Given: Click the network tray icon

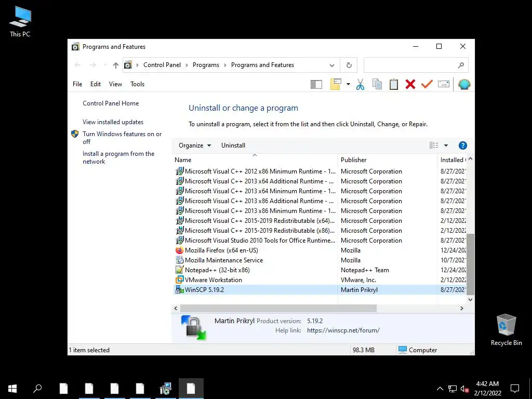Looking at the screenshot, I should pos(453,389).
